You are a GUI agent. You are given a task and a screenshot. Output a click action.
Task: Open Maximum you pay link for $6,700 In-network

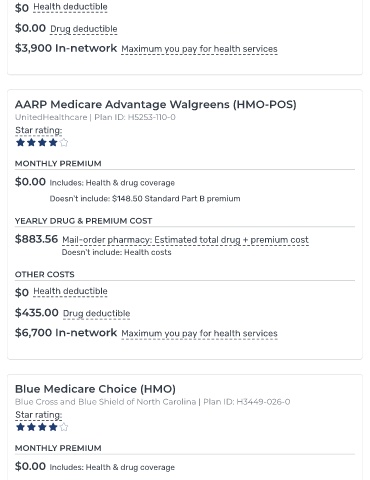coord(199,333)
